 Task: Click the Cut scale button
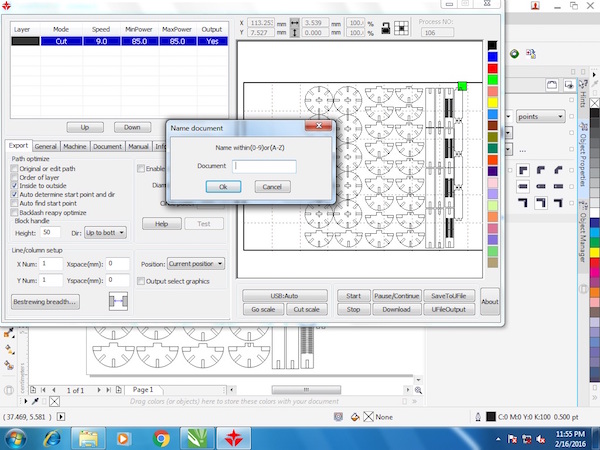pyautogui.click(x=307, y=309)
